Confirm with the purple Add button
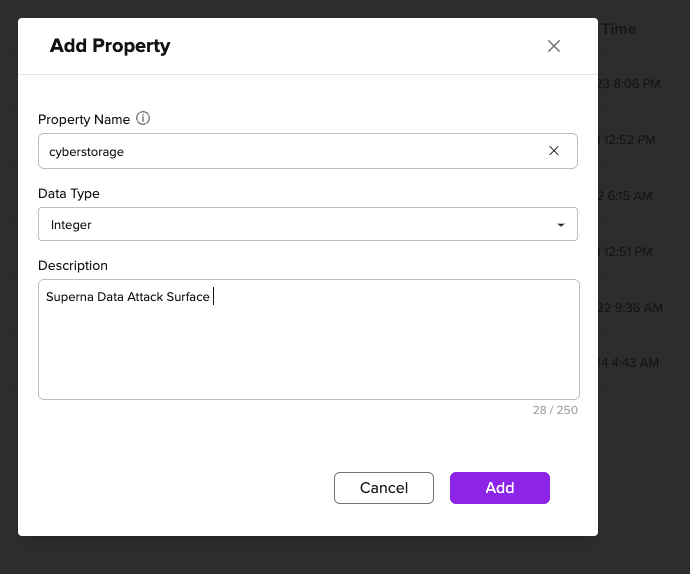 click(499, 488)
